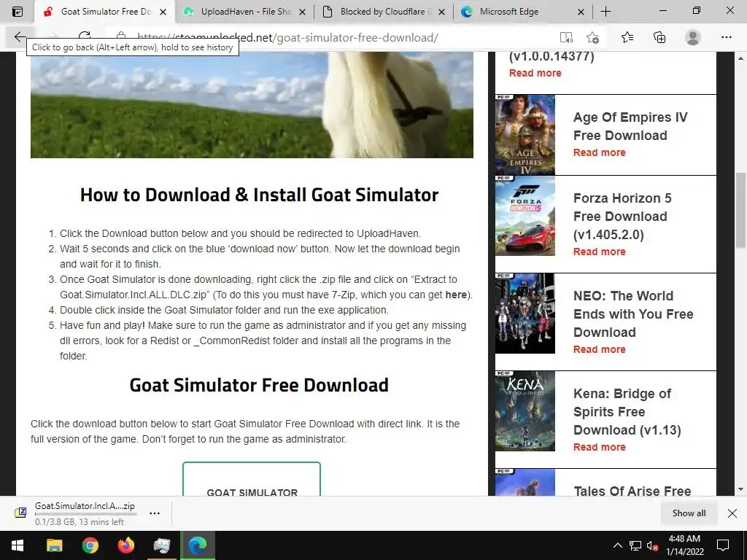Toggle read aloud / immersive reader icon

[566, 37]
